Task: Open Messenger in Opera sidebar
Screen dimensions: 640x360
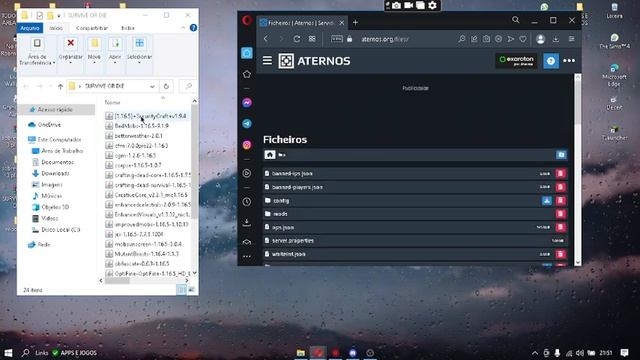Action: click(247, 103)
